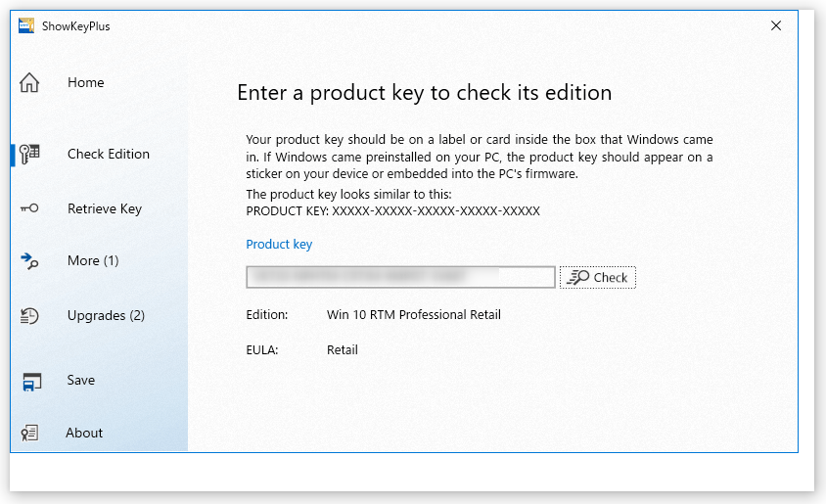Click the ShowKeyPlus app icon
The image size is (826, 504).
[26, 25]
